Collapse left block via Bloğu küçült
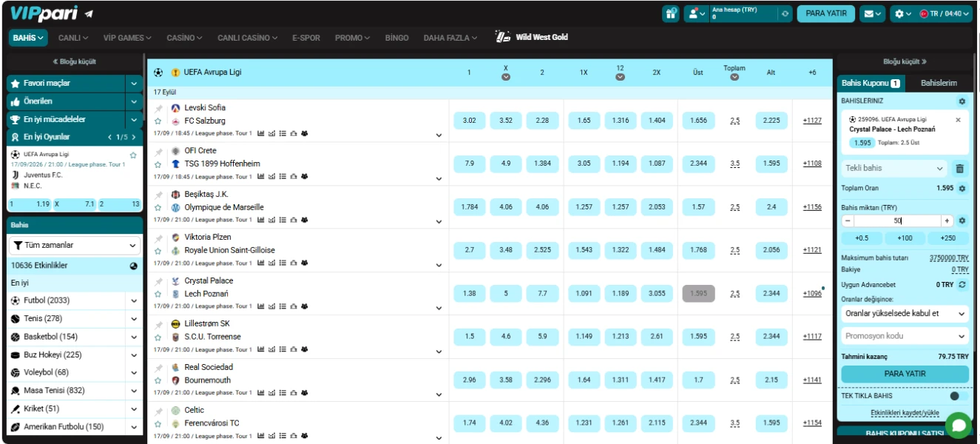Viewport: 980px width, 444px height. pyautogui.click(x=74, y=62)
